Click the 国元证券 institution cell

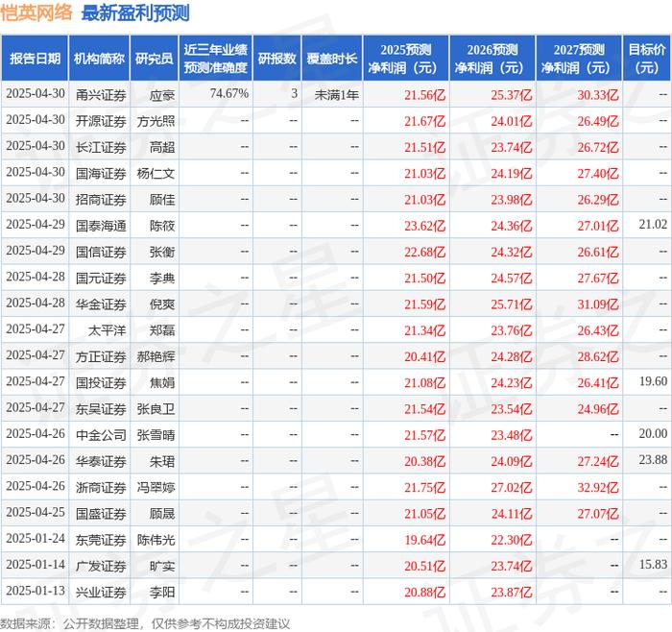(101, 279)
